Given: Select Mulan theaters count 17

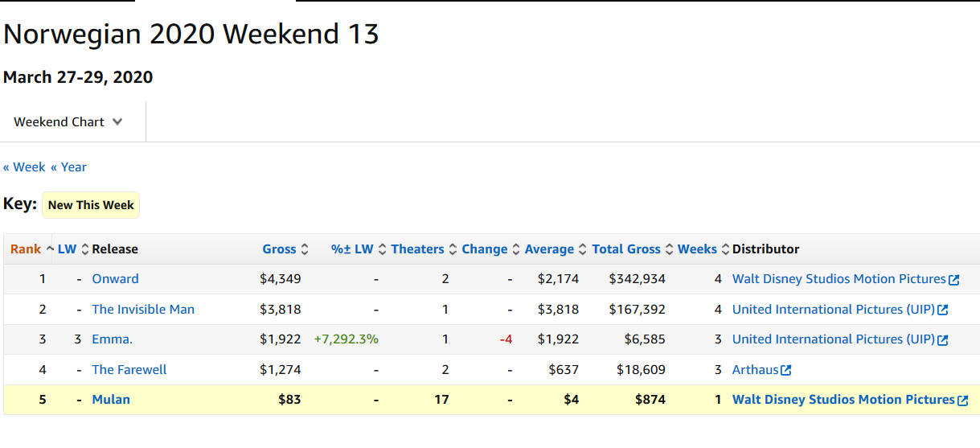Looking at the screenshot, I should coord(441,400).
